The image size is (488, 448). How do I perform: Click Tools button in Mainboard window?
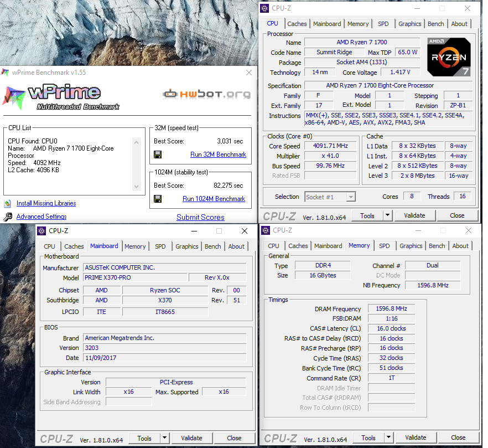(x=144, y=438)
